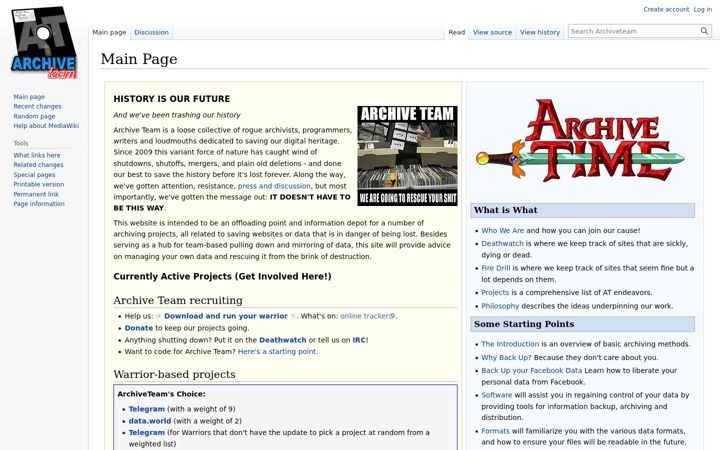Open Special pages link
Viewport: 720px width, 450px height.
coord(34,174)
